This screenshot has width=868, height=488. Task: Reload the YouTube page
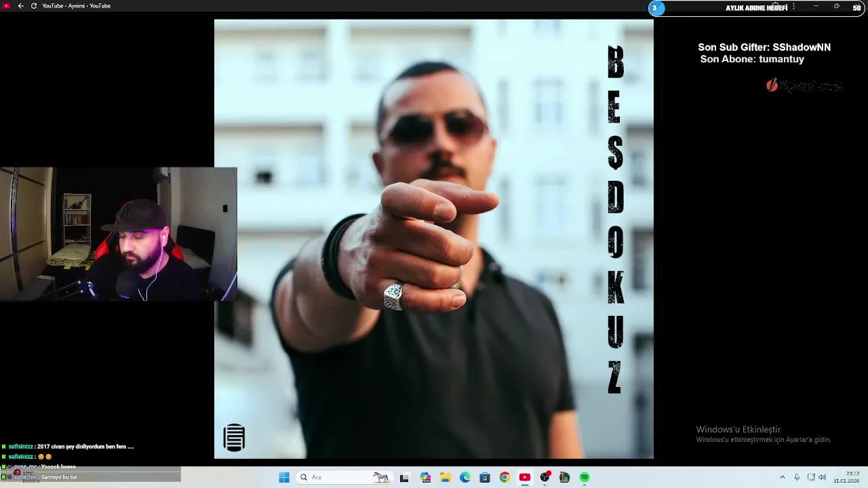point(34,6)
